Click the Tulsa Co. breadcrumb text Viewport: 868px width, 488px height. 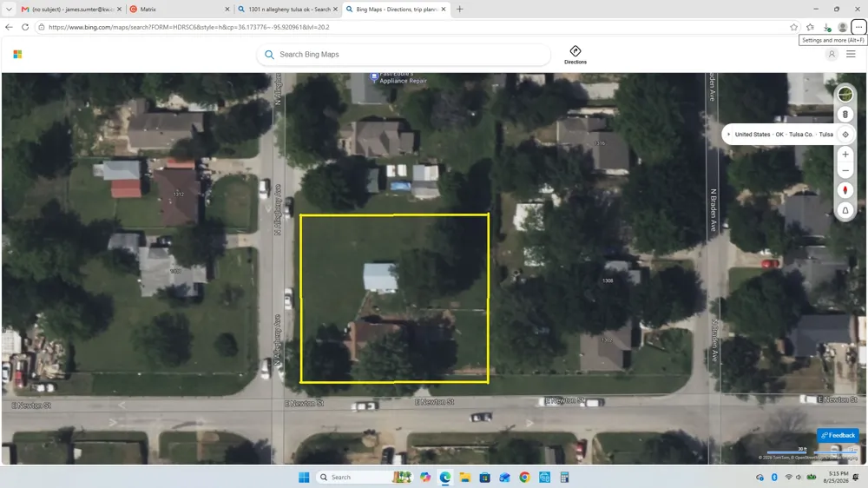tap(800, 135)
